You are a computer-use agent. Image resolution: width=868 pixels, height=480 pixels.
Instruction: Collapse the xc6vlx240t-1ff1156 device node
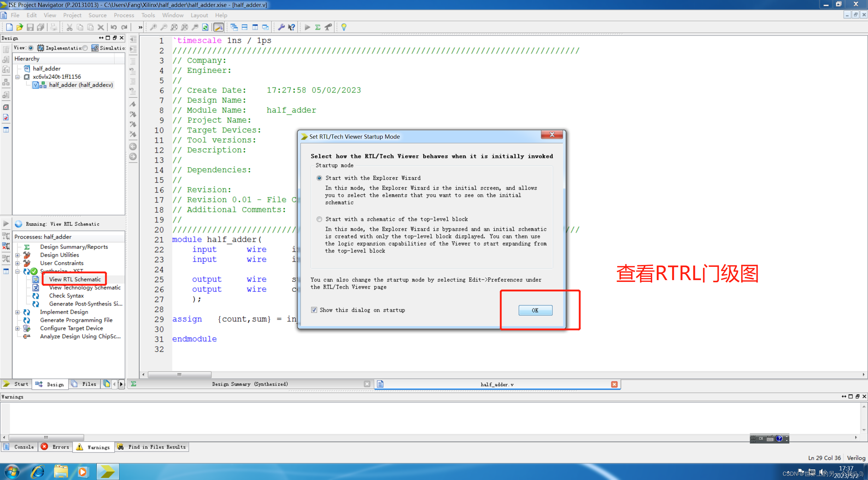coord(17,77)
